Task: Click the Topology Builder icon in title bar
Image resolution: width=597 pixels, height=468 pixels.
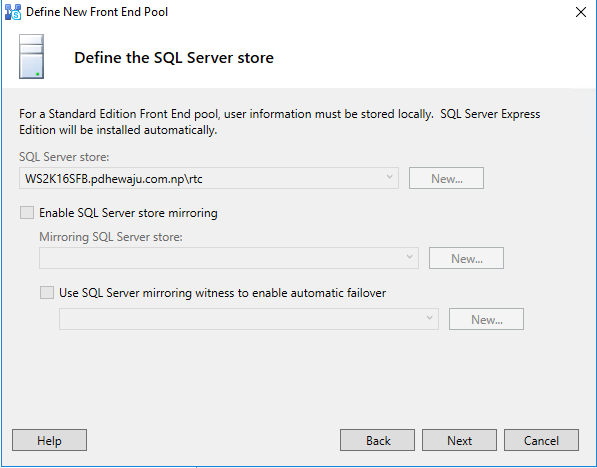Action: (x=13, y=12)
